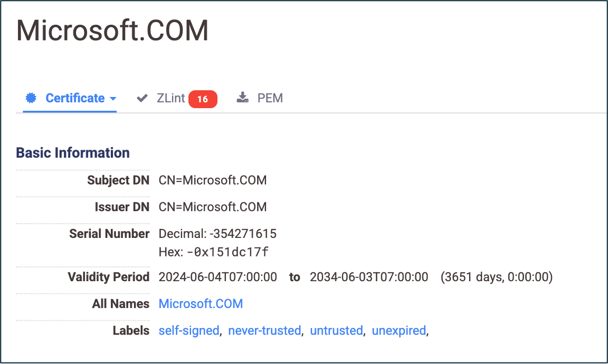The image size is (608, 364).
Task: Open the ZLint tab
Action: 170,98
